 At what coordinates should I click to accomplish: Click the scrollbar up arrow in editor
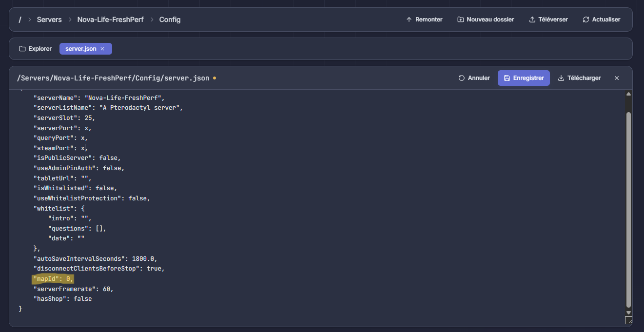(x=628, y=94)
